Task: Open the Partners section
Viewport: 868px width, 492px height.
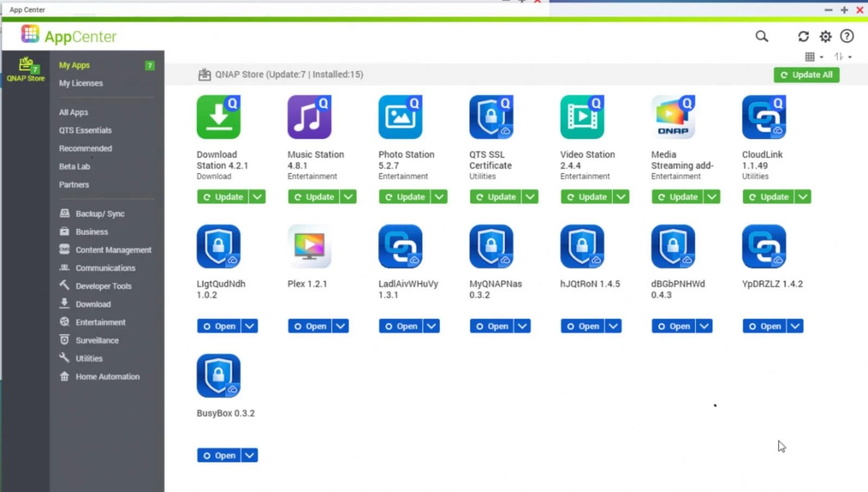Action: coord(74,185)
